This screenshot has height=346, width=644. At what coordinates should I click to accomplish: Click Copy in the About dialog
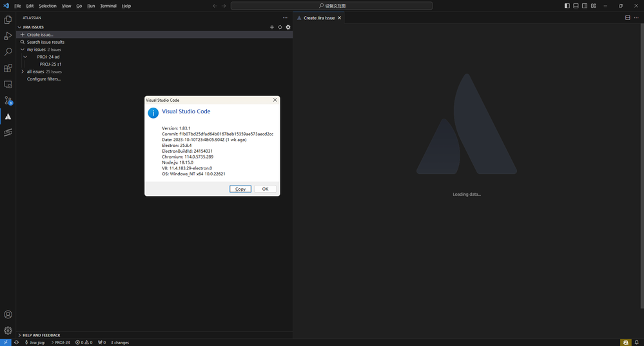(240, 189)
